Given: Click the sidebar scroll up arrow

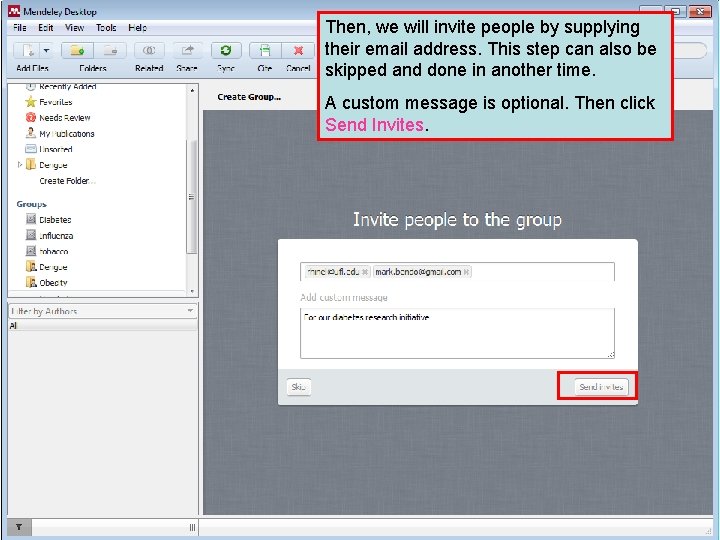Looking at the screenshot, I should [192, 90].
